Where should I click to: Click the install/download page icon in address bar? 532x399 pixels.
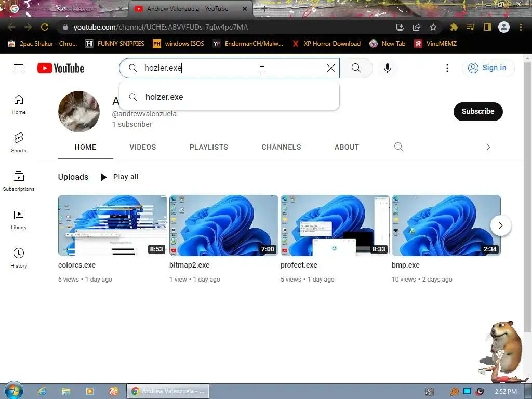pyautogui.click(x=400, y=27)
